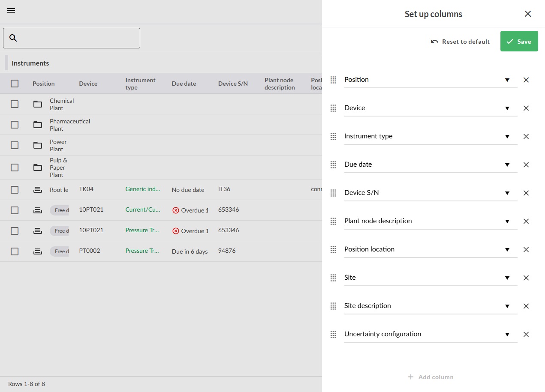Select the Instruments section header
The height and width of the screenshot is (392, 545).
click(x=30, y=63)
